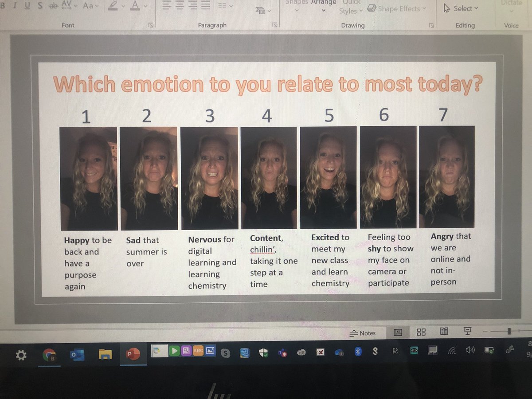This screenshot has width=532, height=399.
Task: Open Wi-Fi network tray icon
Action: [452, 350]
